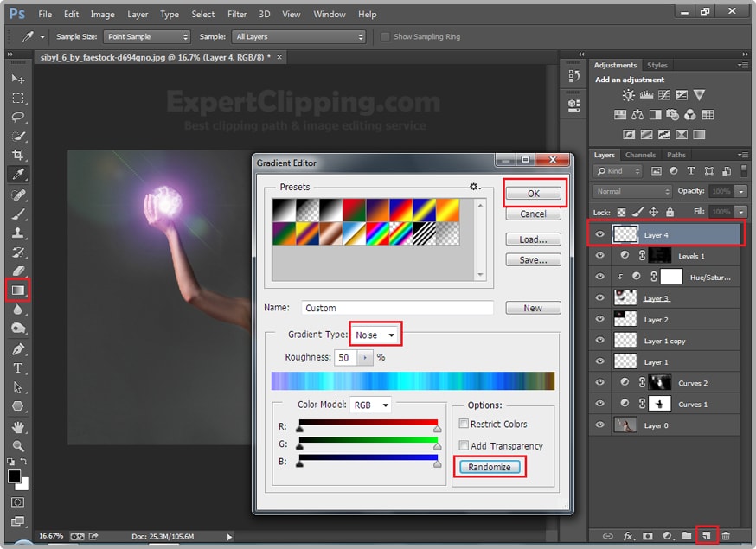Select the Zoom tool
The image size is (756, 549).
(17, 445)
